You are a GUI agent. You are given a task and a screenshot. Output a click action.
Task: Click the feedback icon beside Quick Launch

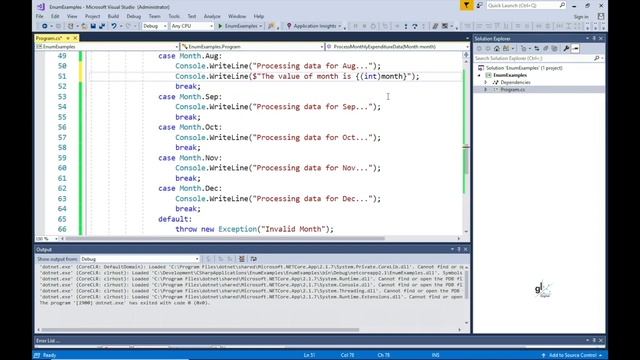pyautogui.click(x=480, y=5)
